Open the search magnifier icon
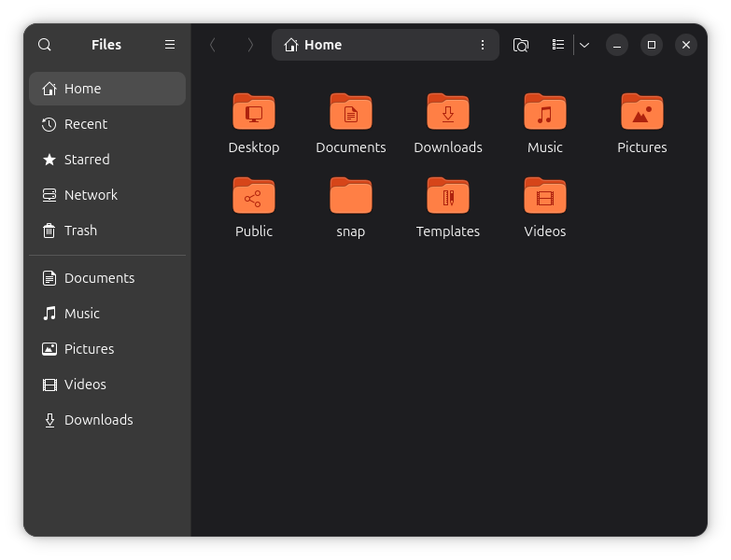 tap(45, 45)
